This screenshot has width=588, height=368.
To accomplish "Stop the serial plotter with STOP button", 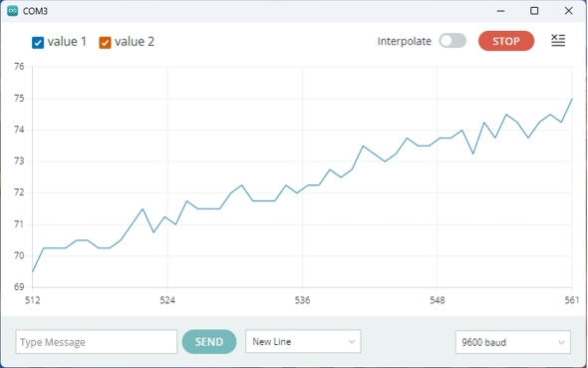I will (506, 41).
